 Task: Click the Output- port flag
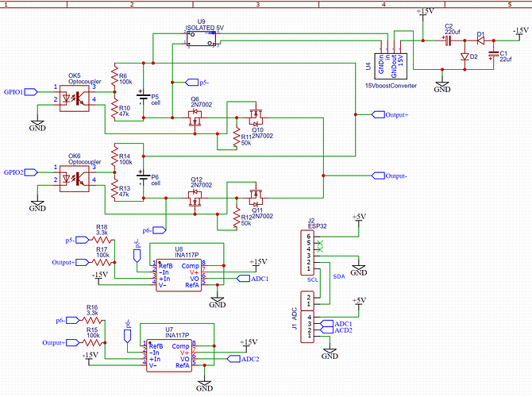pos(379,175)
